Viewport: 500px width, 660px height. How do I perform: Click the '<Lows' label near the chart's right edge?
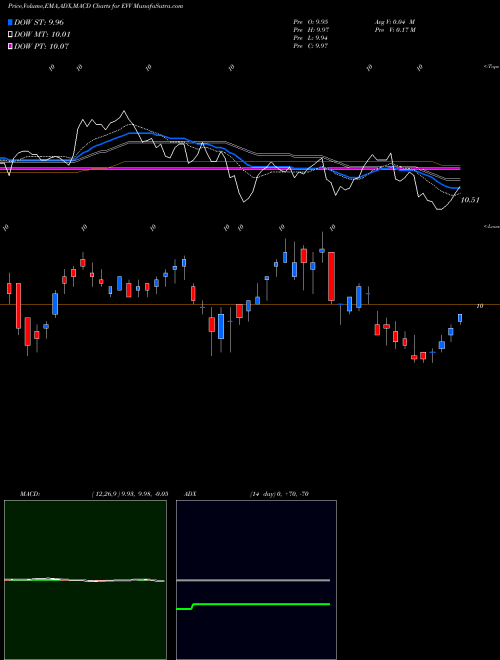[x=492, y=226]
